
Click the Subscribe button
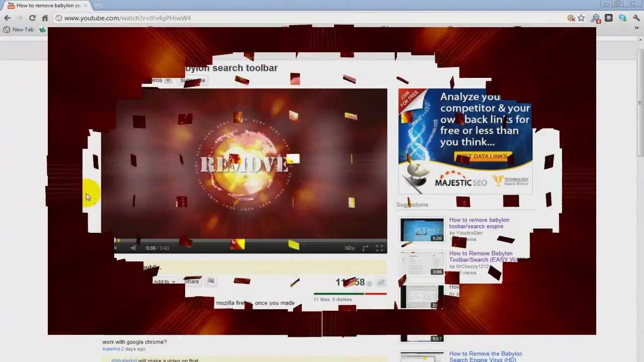[193, 80]
